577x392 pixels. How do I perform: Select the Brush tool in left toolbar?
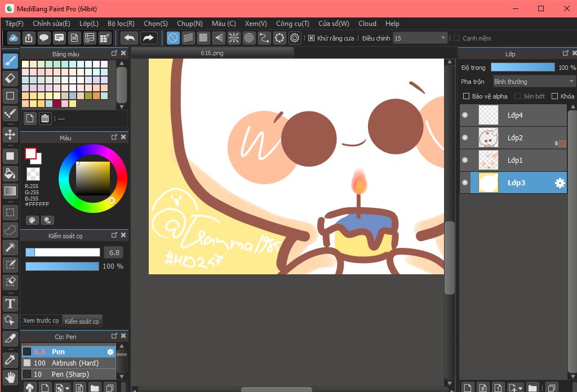coord(10,61)
